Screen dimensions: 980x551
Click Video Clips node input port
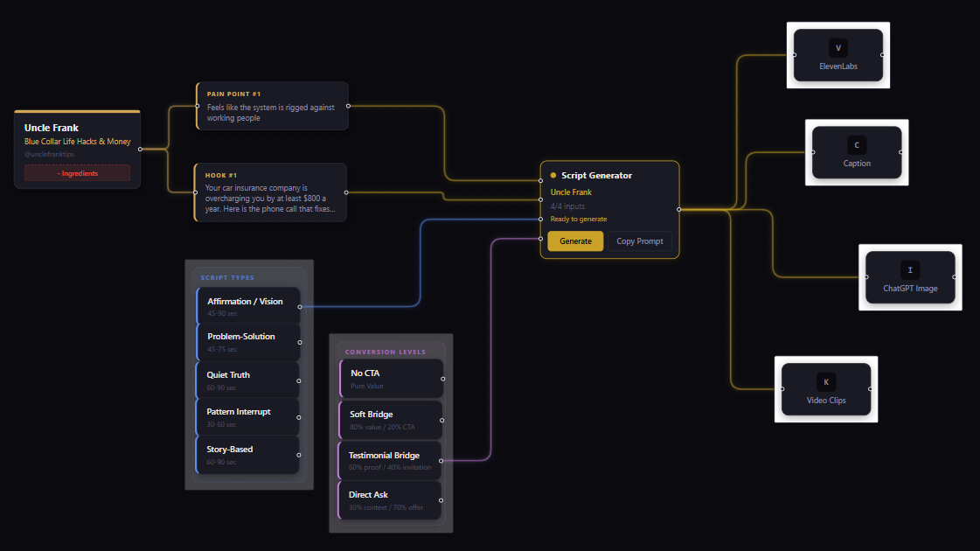point(782,389)
